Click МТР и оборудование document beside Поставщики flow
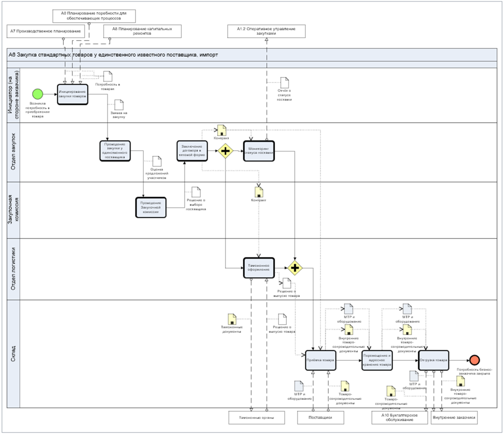The width and height of the screenshot is (504, 435). point(299,386)
